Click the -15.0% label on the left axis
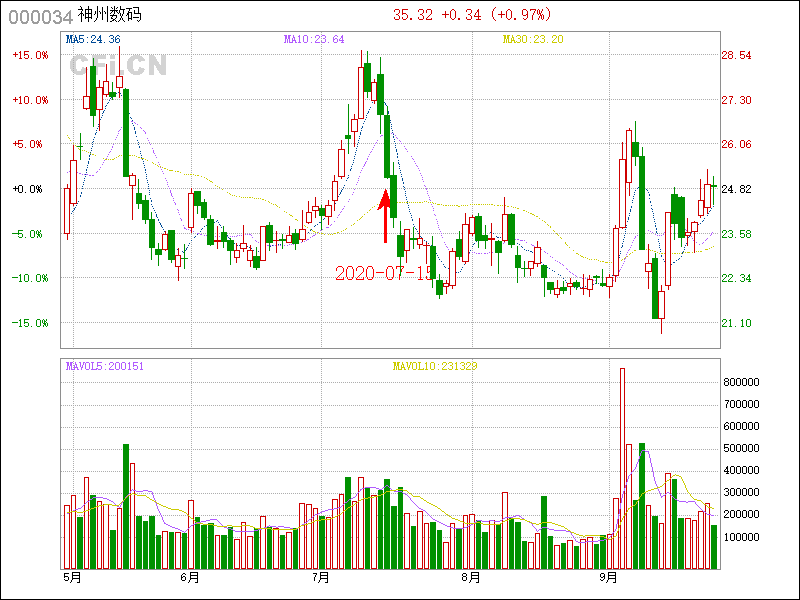The image size is (800, 600). (x=30, y=323)
